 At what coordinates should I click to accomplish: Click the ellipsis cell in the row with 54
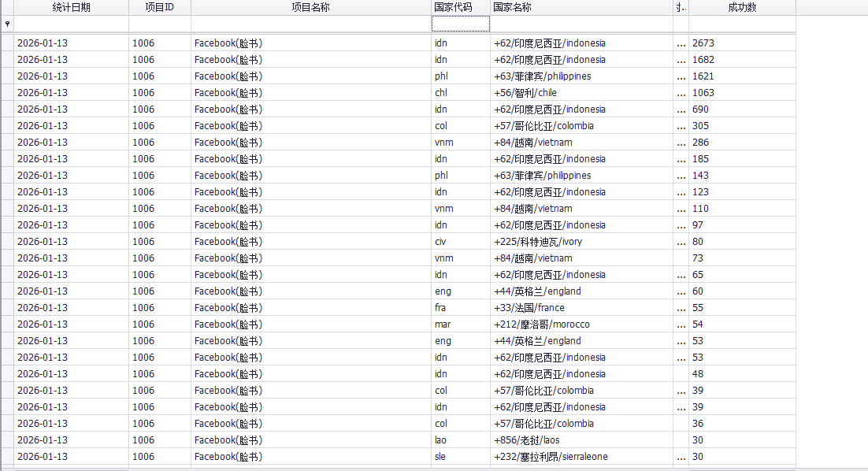(681, 325)
